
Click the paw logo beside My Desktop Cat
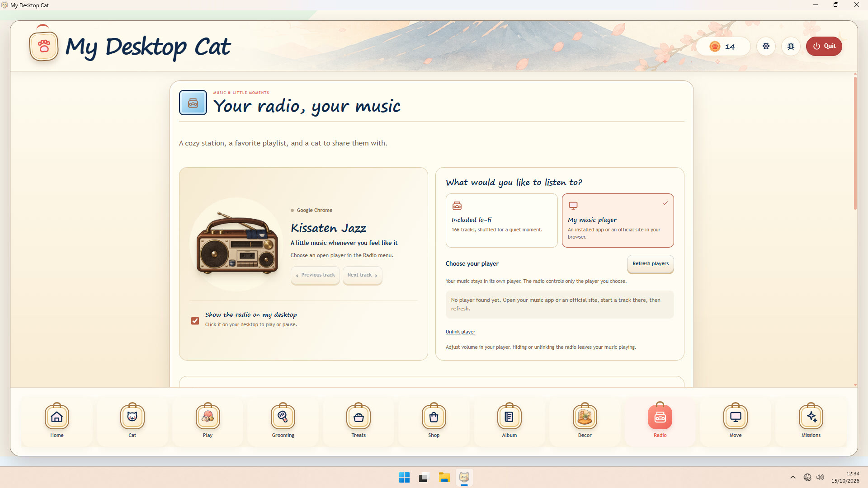(44, 46)
